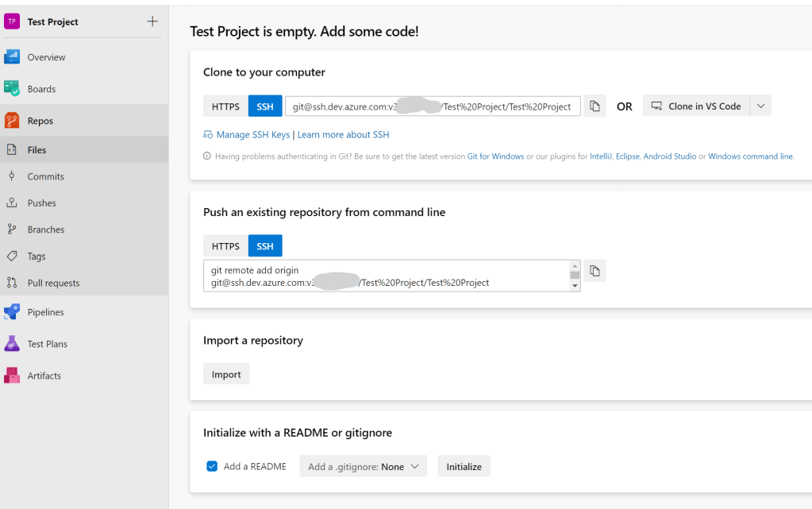Copy the clone URL using the clipboard icon
Viewport: 812px width, 509px height.
tap(595, 105)
